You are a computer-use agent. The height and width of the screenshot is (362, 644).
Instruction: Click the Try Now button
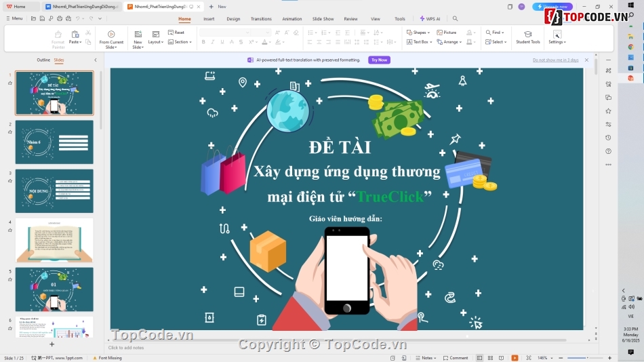[379, 60]
